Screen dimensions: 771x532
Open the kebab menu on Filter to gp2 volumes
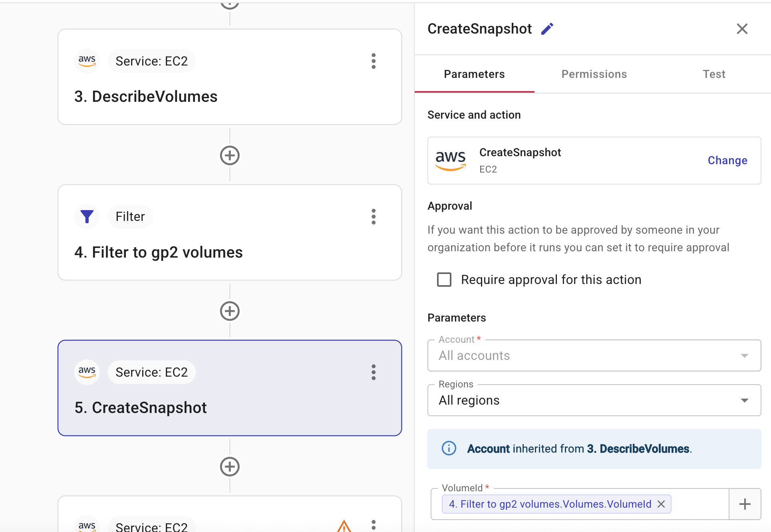(374, 216)
